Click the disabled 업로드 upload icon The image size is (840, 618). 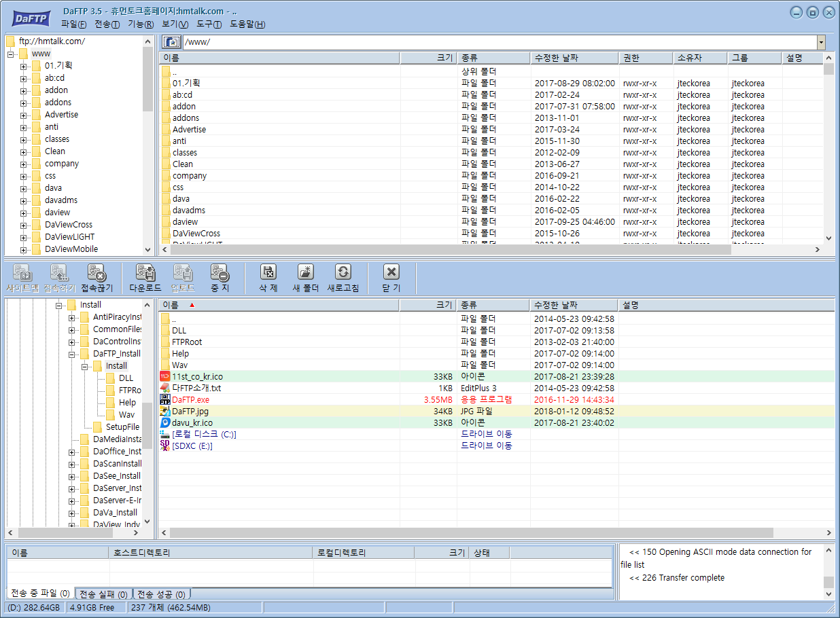click(183, 273)
